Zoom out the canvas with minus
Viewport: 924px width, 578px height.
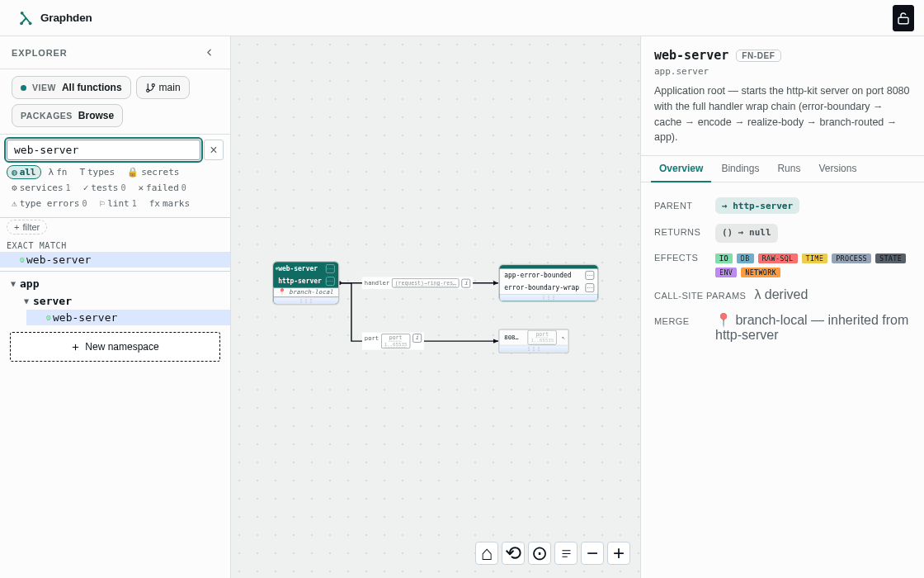tap(592, 553)
